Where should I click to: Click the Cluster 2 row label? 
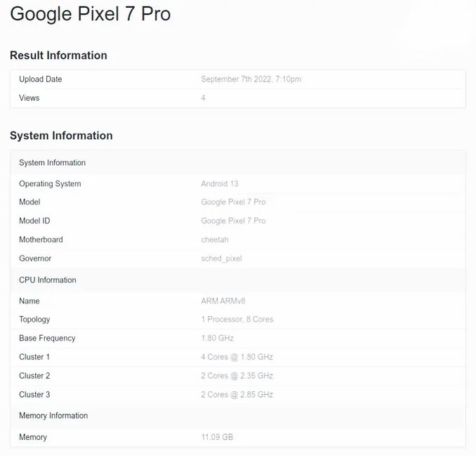34,376
